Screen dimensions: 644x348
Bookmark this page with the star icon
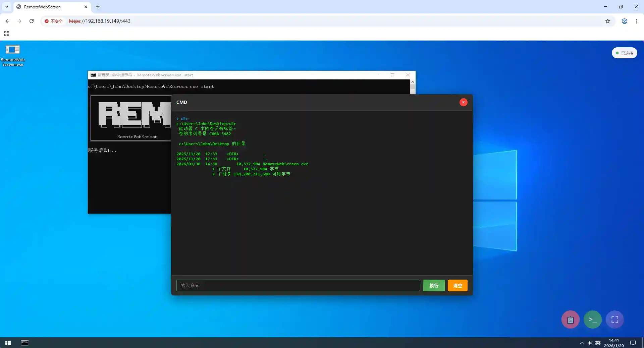pyautogui.click(x=608, y=21)
